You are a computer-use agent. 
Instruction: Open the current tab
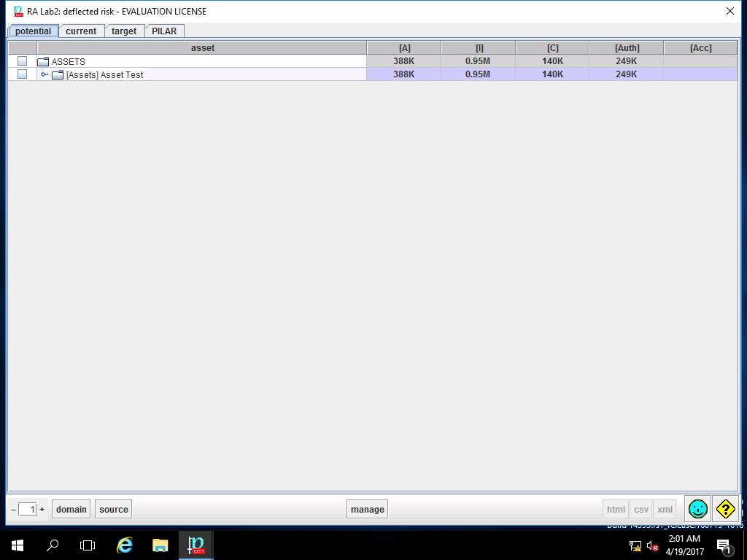[81, 31]
